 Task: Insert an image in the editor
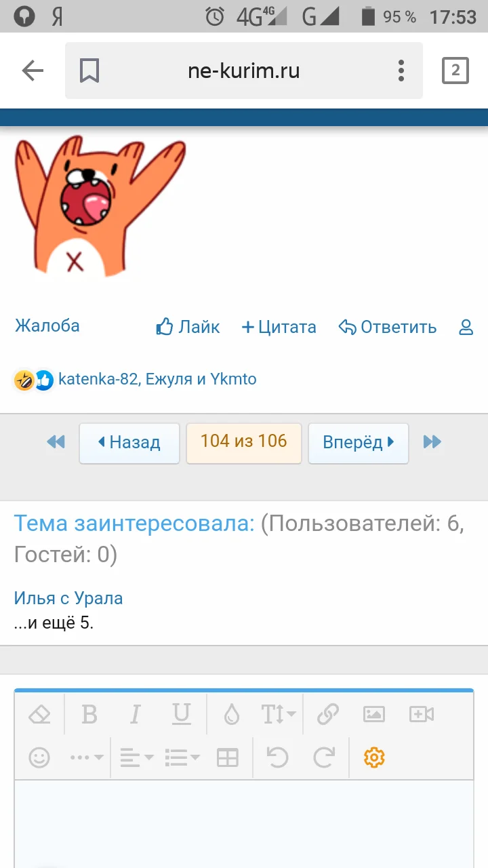(374, 714)
